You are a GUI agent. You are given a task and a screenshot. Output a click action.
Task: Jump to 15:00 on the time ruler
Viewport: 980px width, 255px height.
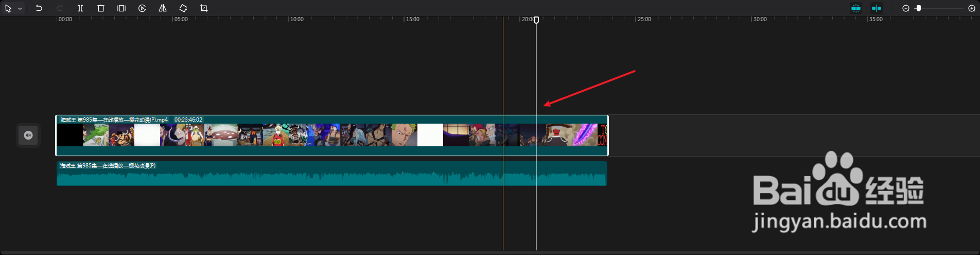(413, 19)
